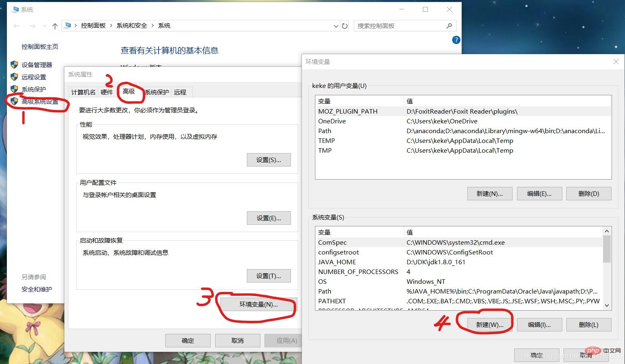Switch to the 计算机名 tab
This screenshot has width=625, height=364.
tap(83, 92)
